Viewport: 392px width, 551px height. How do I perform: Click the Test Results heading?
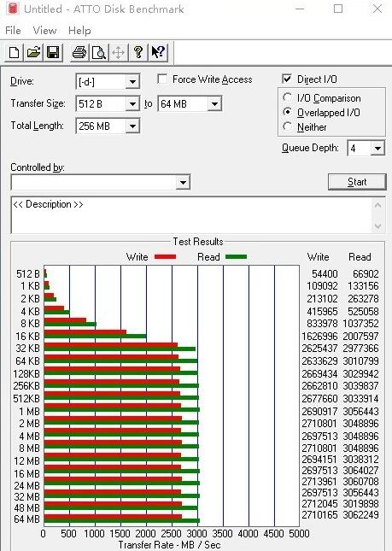coord(198,242)
